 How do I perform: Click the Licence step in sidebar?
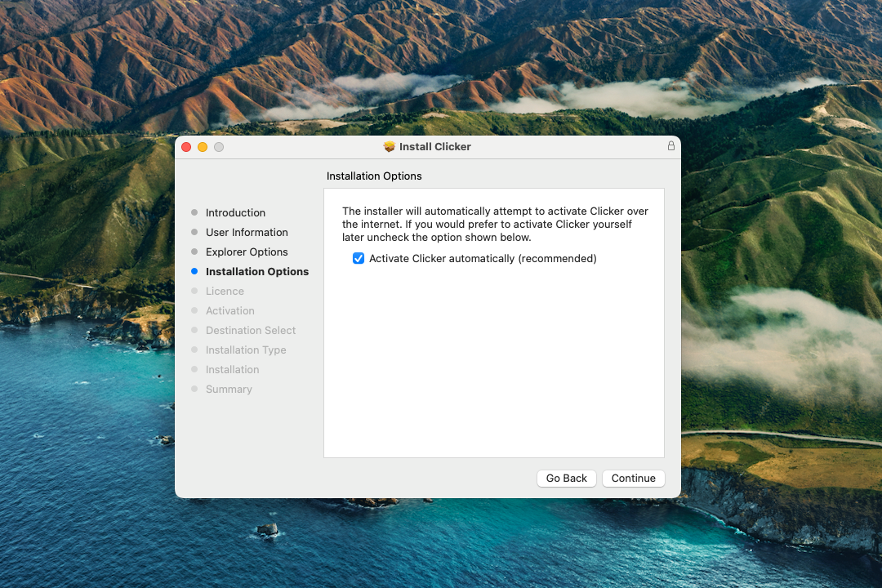pyautogui.click(x=225, y=291)
